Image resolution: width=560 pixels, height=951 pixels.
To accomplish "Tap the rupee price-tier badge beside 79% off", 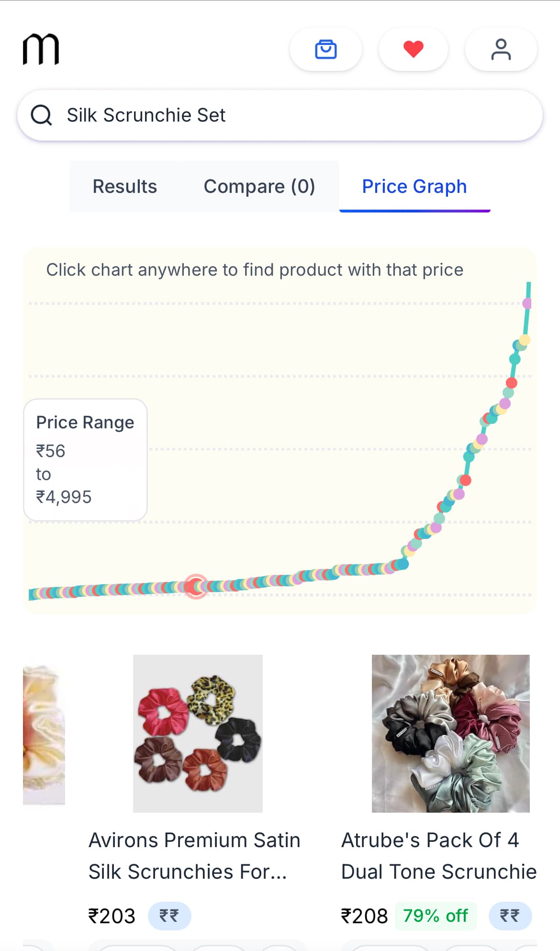I will coord(510,916).
